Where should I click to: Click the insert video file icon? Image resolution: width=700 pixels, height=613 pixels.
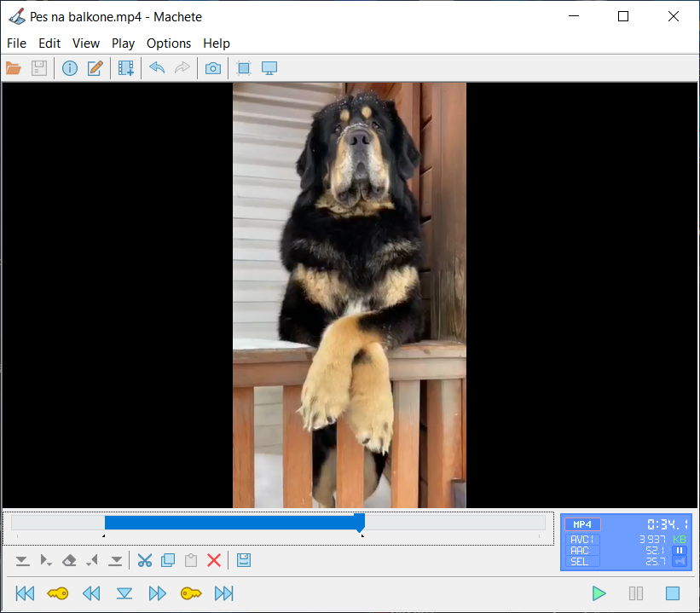click(x=126, y=68)
